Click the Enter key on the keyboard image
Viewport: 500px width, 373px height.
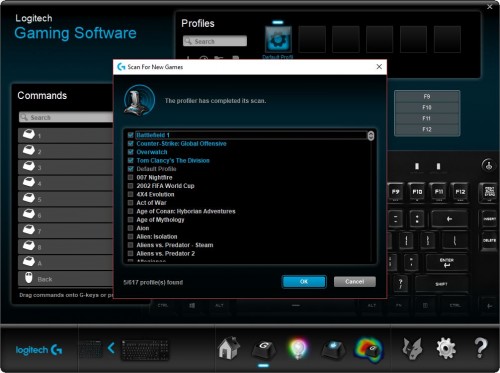click(447, 262)
